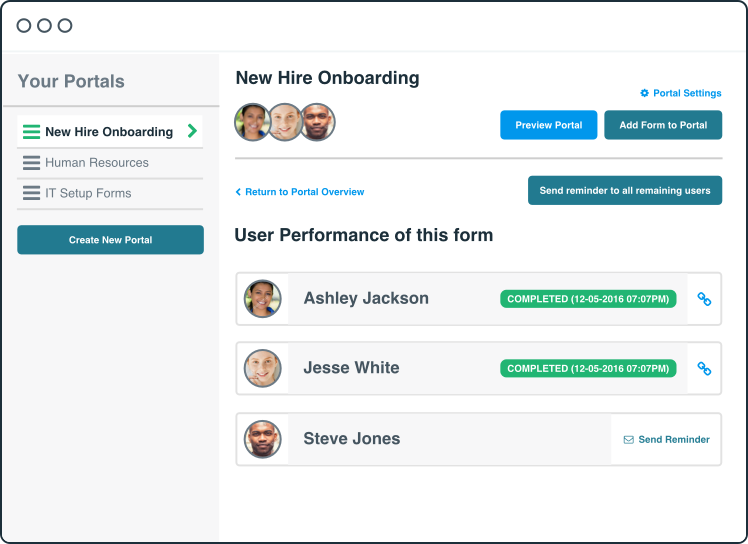This screenshot has width=748, height=544.
Task: Expand the green chevron on New Hire Onboarding
Action: coord(192,131)
